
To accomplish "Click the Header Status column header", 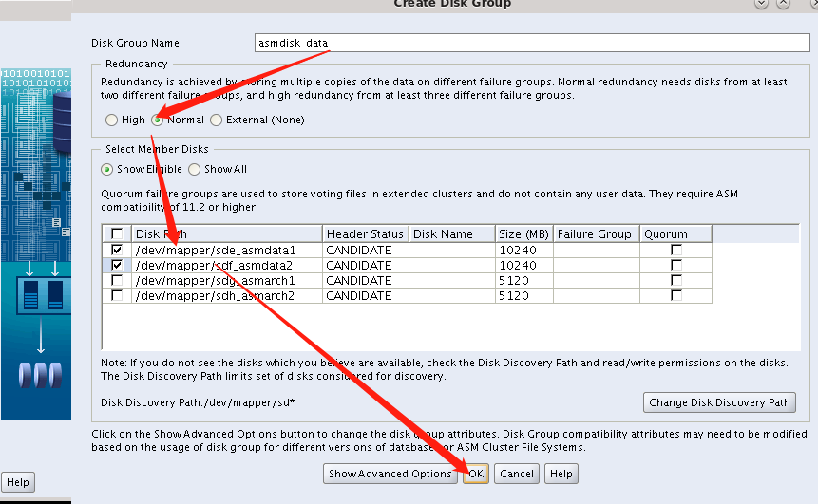I will (366, 234).
